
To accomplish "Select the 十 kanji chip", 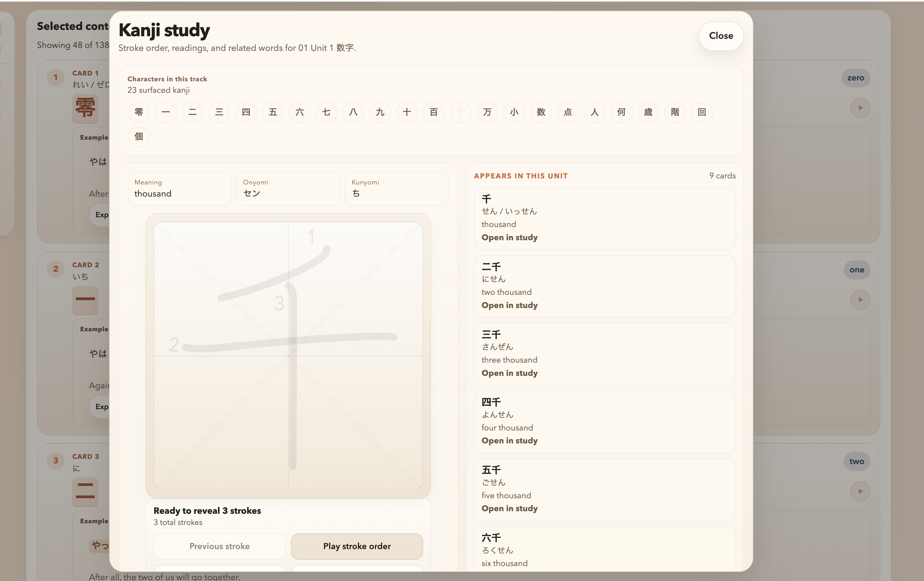I will 407,112.
